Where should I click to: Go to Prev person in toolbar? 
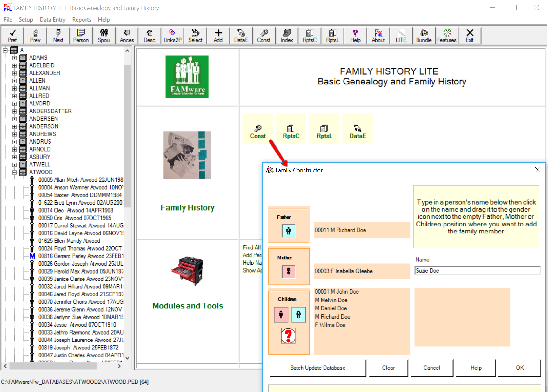click(35, 36)
